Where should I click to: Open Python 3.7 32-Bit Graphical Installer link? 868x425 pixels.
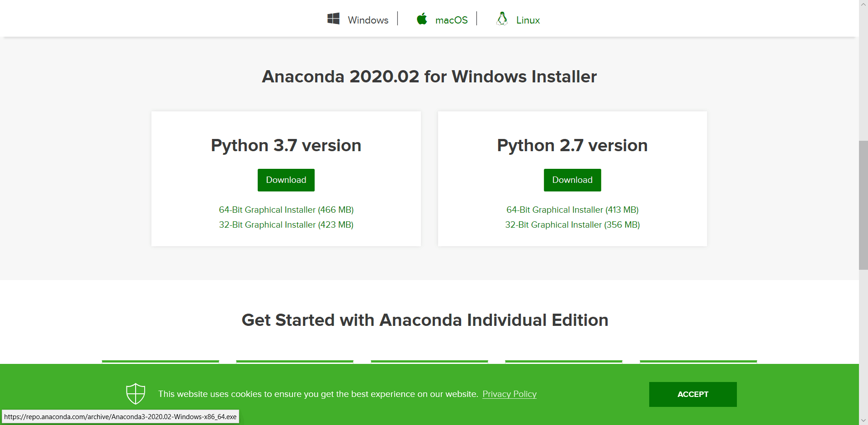286,224
